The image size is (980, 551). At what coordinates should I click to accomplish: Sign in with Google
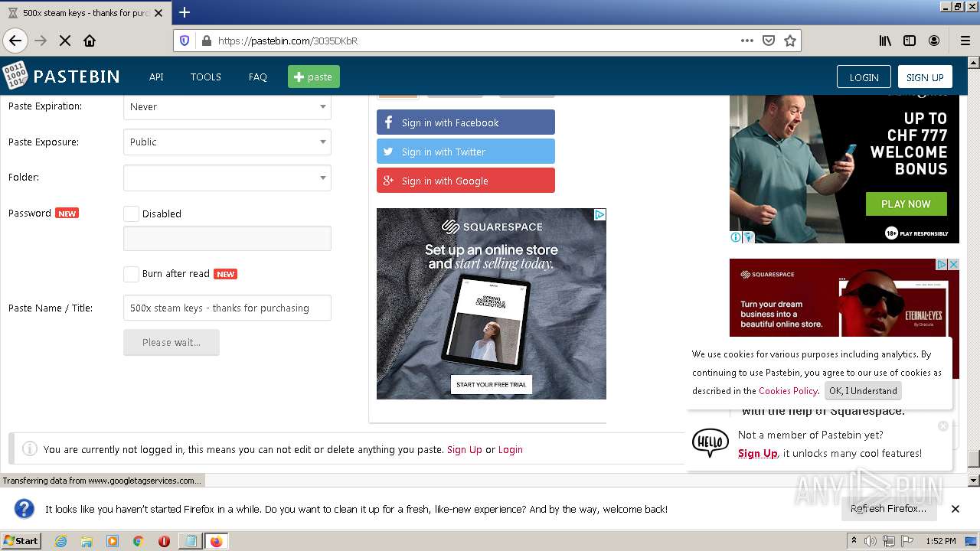click(x=465, y=181)
